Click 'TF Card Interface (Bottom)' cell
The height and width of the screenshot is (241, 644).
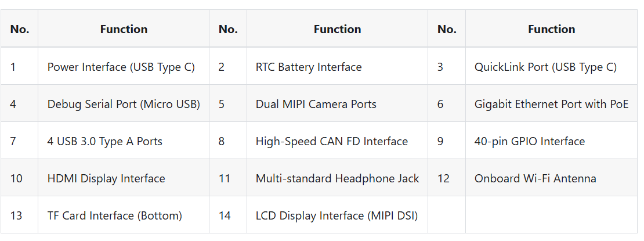coord(114,215)
